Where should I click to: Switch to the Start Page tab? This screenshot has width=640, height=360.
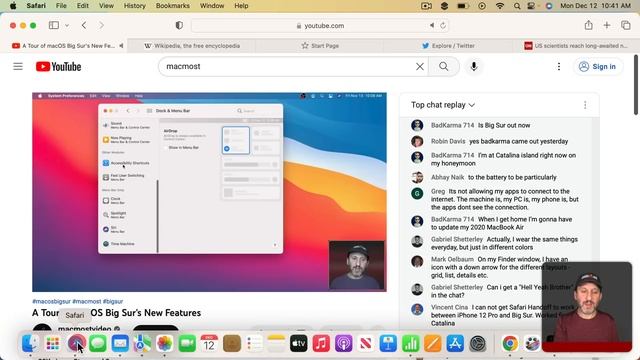tap(320, 46)
